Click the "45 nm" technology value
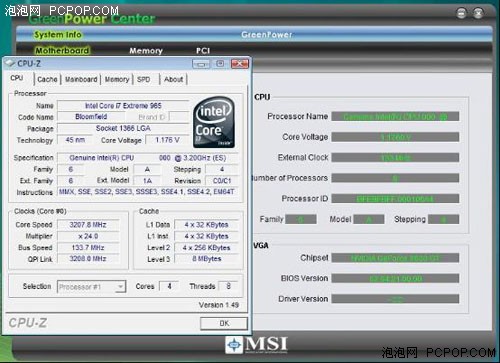 [75, 140]
